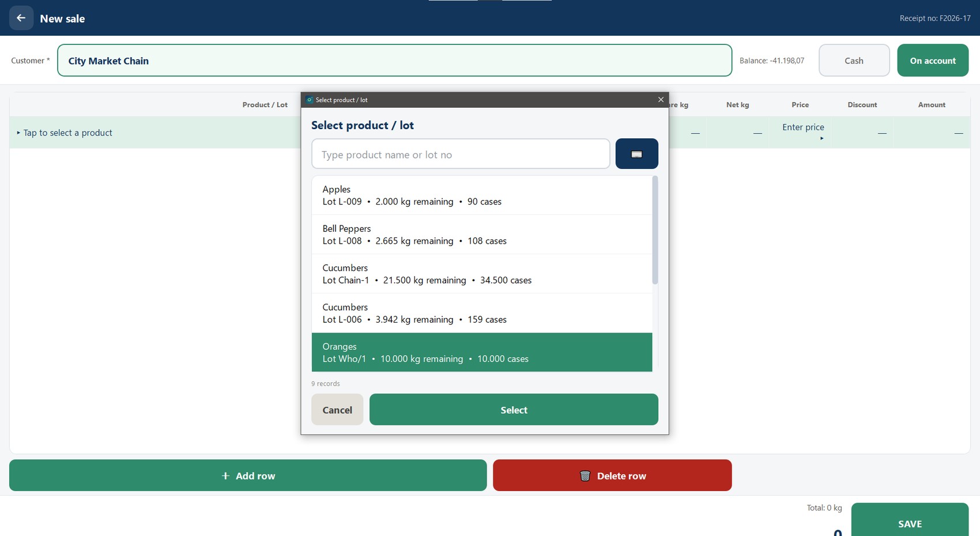Click the 9 records count label
980x536 pixels.
click(x=326, y=383)
